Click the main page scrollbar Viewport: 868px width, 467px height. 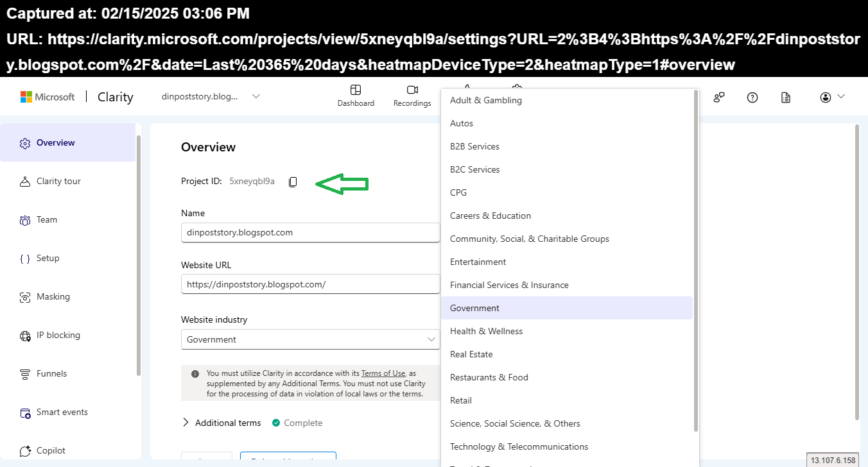point(857,273)
